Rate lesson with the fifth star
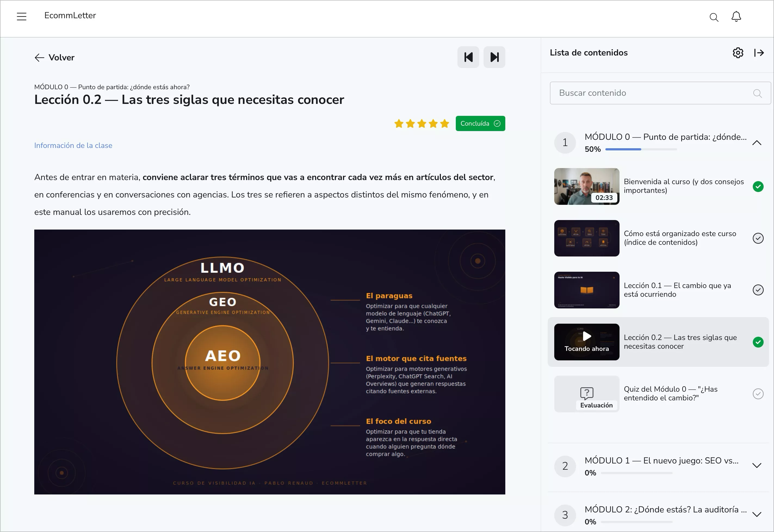Screen dimensions: 774x532 (444, 124)
